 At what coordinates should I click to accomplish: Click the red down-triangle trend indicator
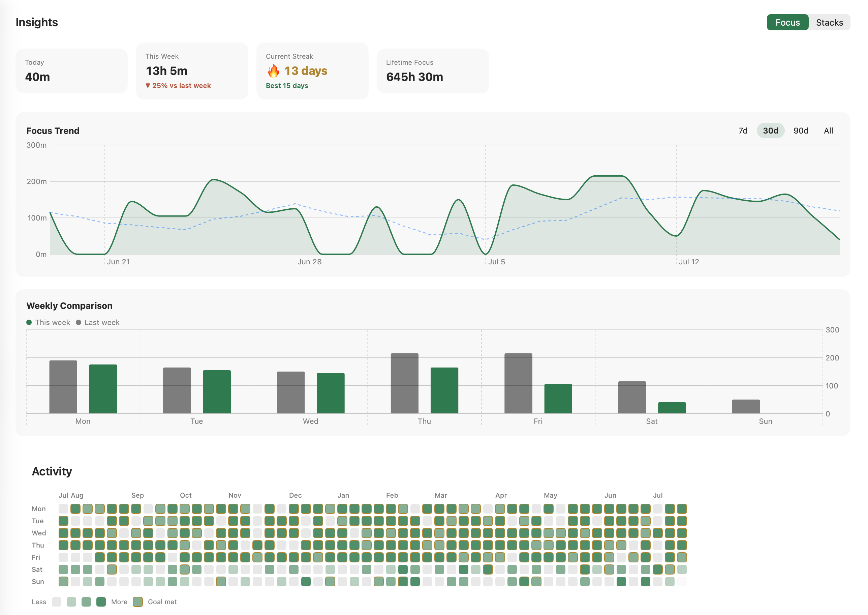(148, 86)
